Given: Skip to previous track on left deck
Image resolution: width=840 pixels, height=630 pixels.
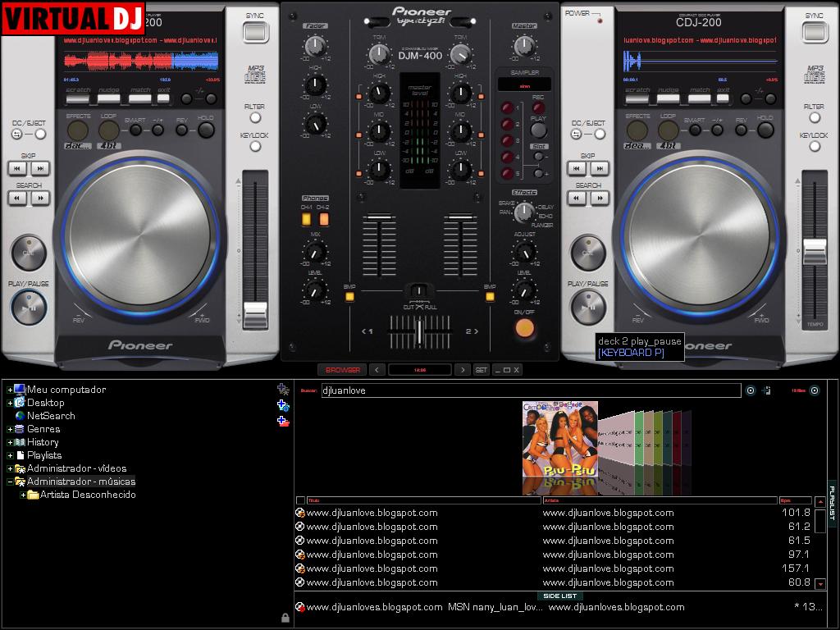Looking at the screenshot, I should (17, 168).
